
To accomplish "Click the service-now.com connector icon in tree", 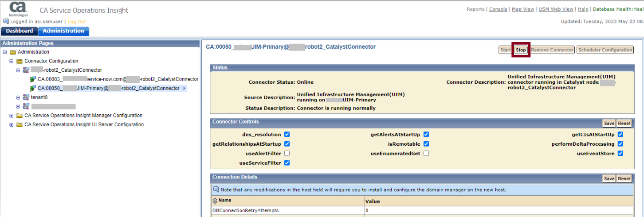I will pos(33,79).
